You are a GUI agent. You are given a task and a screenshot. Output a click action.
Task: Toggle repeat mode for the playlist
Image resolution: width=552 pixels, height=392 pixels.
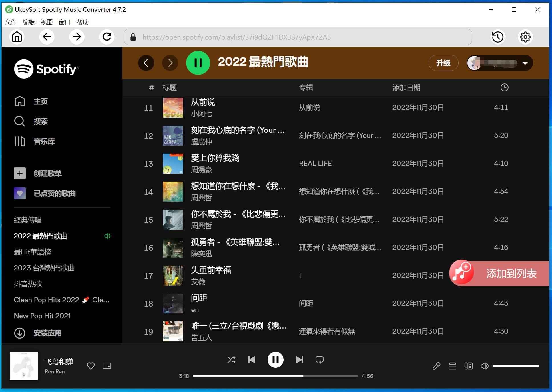click(319, 360)
